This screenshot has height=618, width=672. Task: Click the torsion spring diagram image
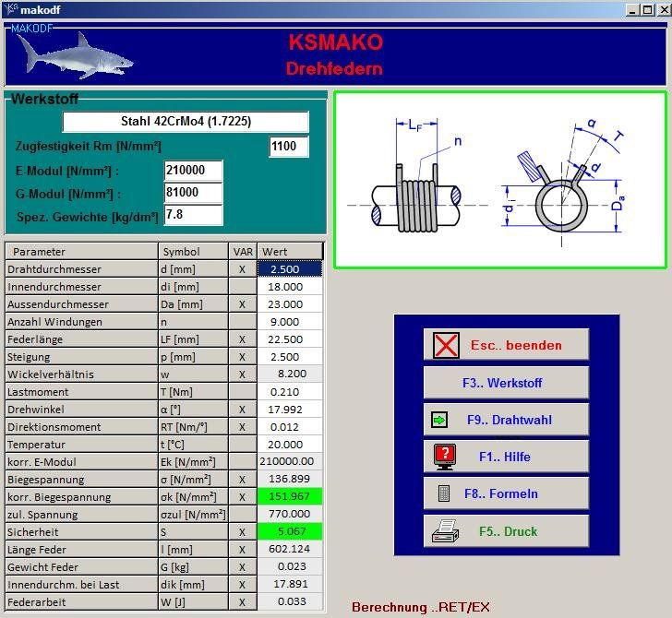point(499,180)
